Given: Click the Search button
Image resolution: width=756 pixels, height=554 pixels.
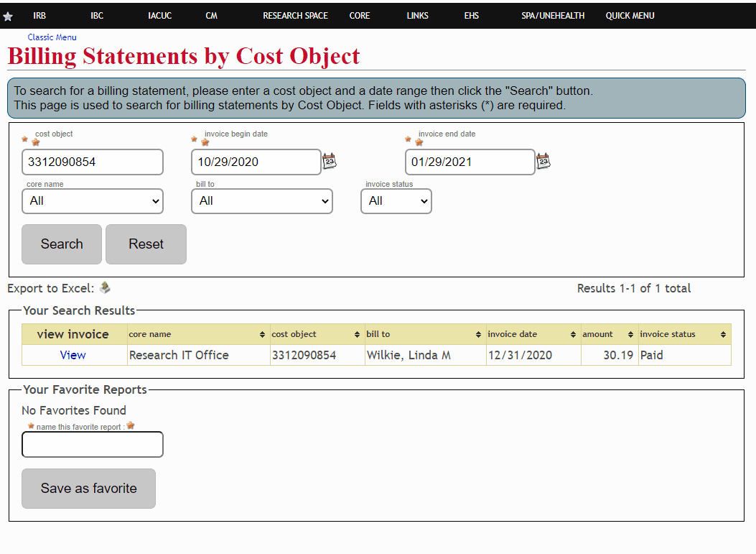Looking at the screenshot, I should 62,244.
